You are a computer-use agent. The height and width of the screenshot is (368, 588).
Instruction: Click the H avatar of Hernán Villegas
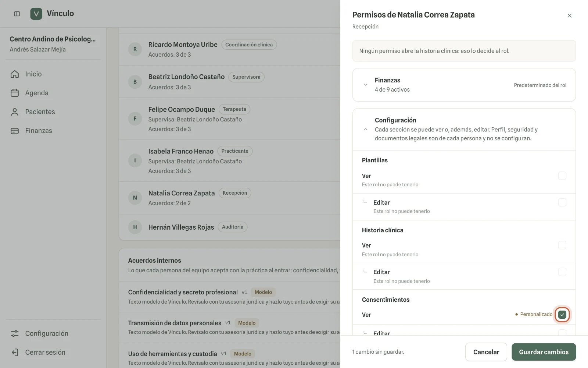pos(135,227)
